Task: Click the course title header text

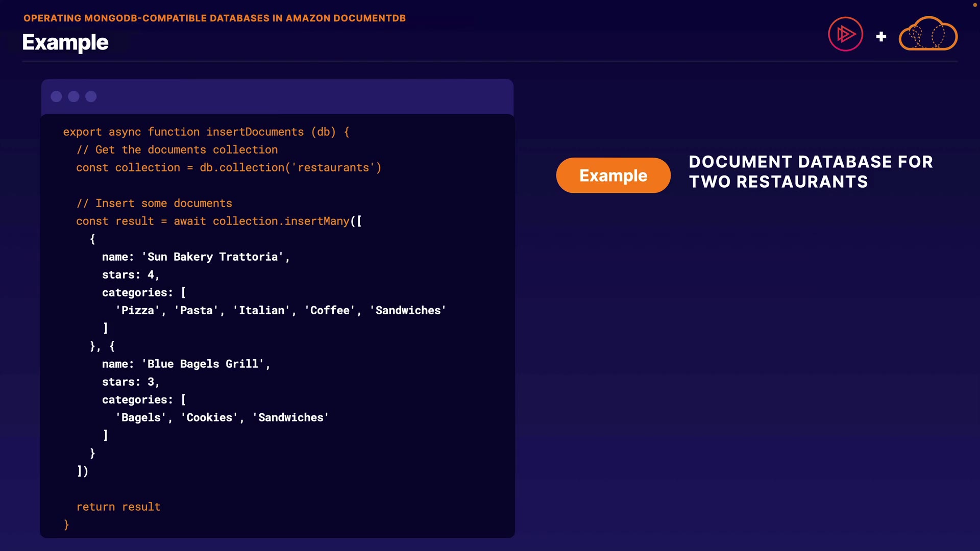Action: (214, 18)
